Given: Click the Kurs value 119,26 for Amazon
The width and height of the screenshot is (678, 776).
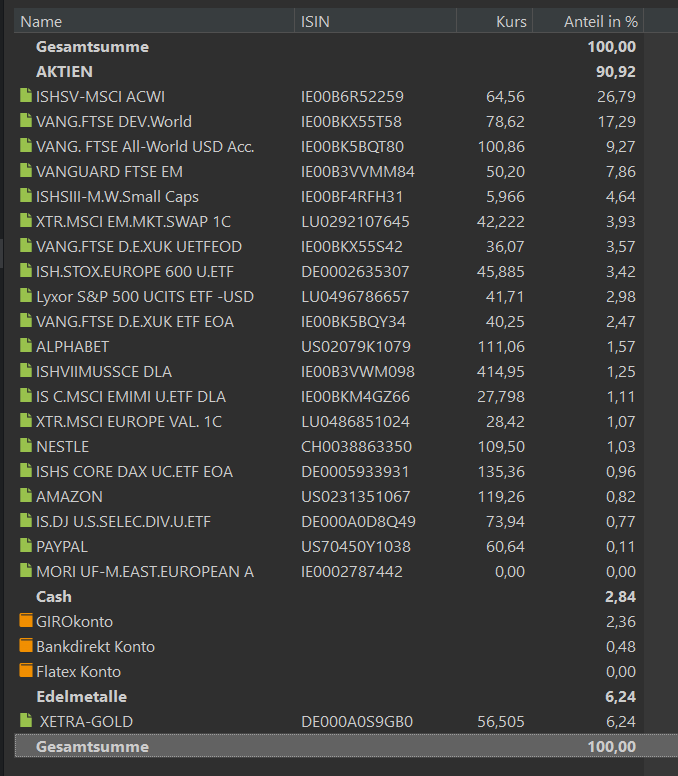Looking at the screenshot, I should 501,496.
